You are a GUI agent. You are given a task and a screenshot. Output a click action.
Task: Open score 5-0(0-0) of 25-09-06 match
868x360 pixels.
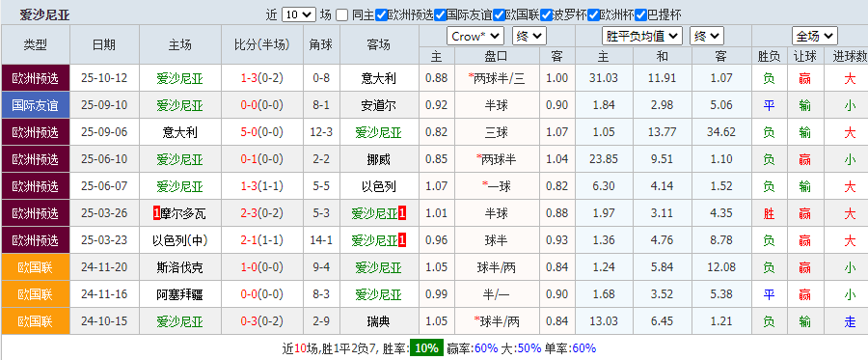click(x=262, y=133)
